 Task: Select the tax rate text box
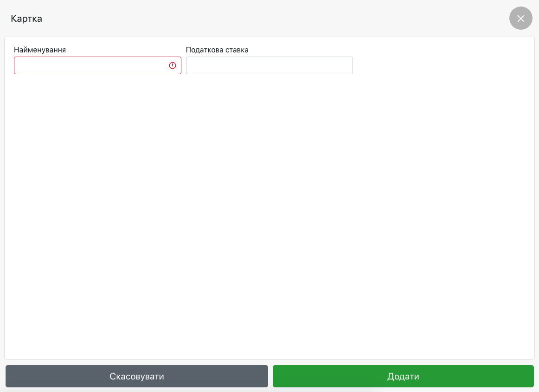[269, 65]
